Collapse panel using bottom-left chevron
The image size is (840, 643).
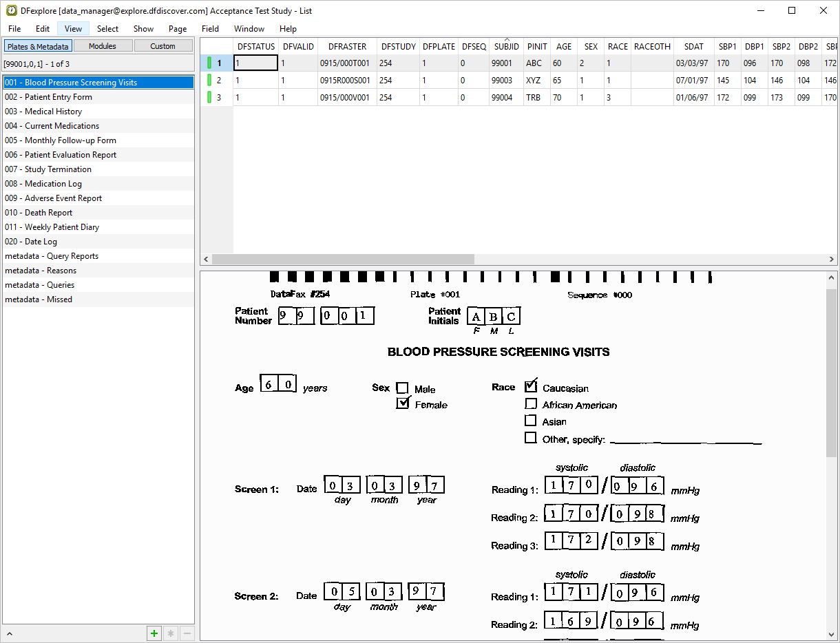click(10, 634)
